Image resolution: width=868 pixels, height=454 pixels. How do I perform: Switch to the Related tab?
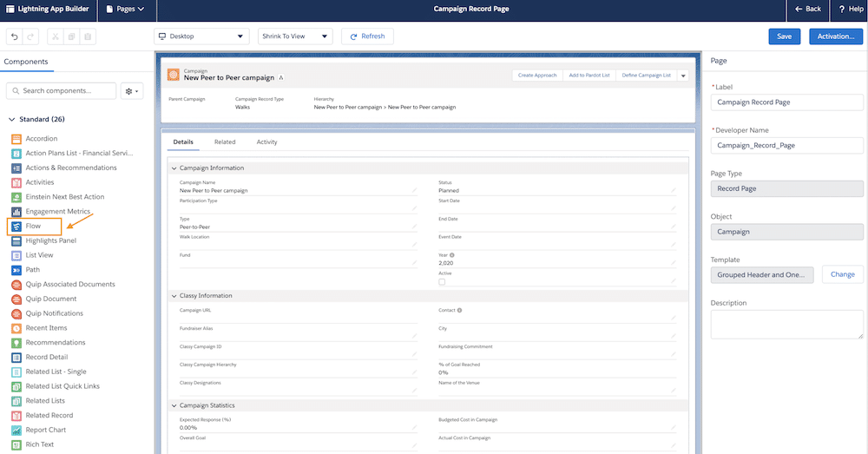tap(225, 142)
